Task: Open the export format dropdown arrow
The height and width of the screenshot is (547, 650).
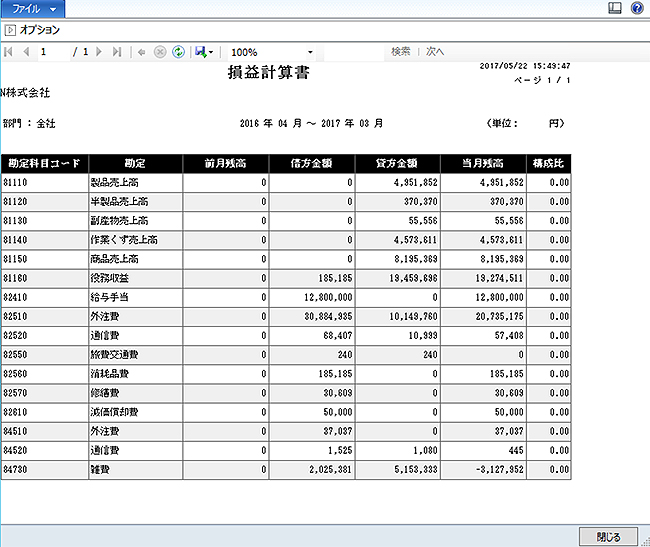Action: 211,52
